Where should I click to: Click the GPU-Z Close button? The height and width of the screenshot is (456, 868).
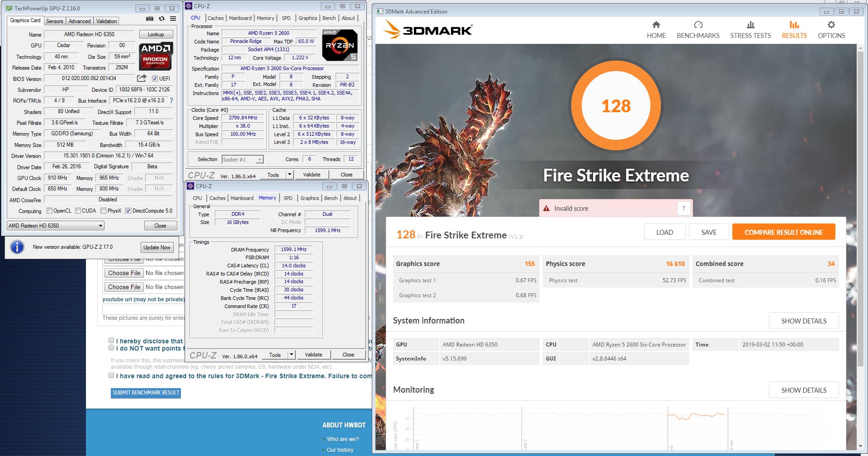coord(160,226)
